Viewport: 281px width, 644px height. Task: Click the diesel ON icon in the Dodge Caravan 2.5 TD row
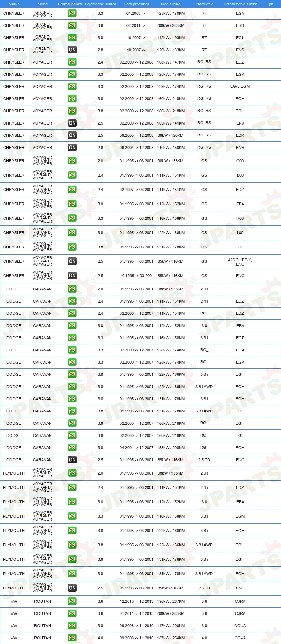tap(72, 460)
